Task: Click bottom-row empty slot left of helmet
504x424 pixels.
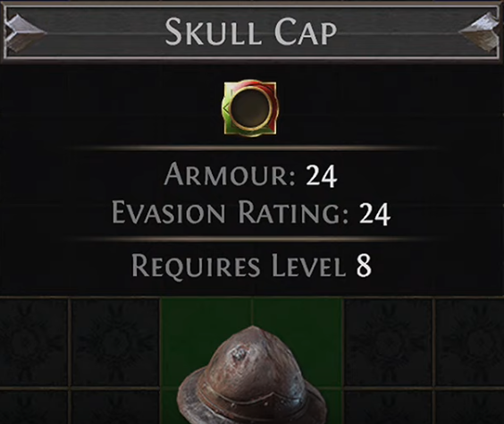Action: 114,407
